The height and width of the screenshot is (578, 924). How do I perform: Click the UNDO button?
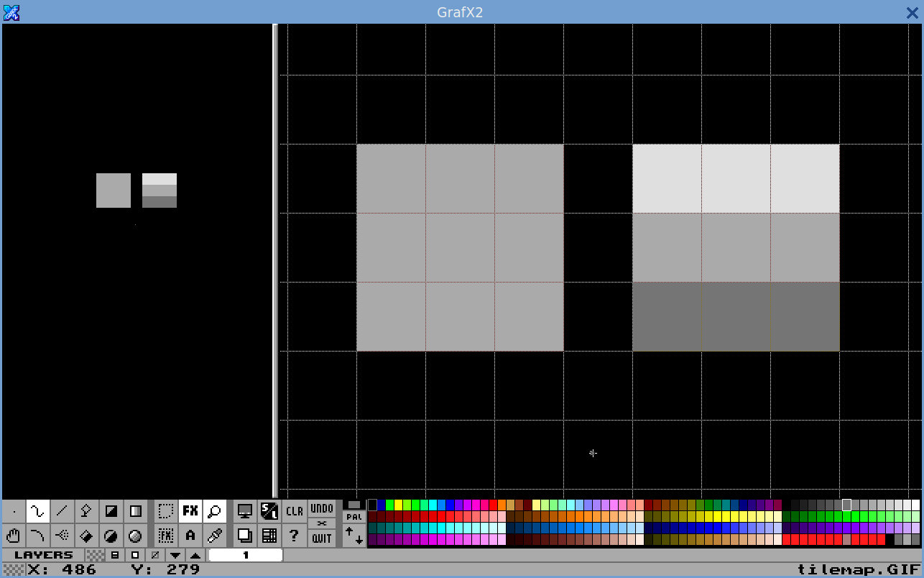coord(322,508)
